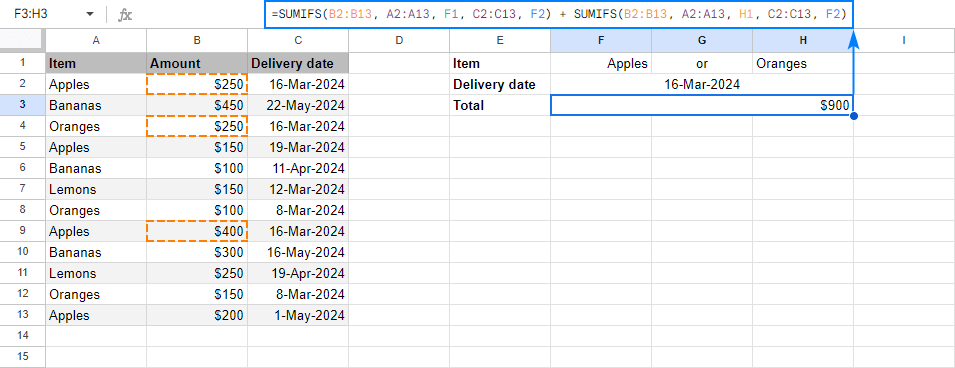
Task: Grab the fill handle on the $900 cell
Action: pyautogui.click(x=853, y=116)
